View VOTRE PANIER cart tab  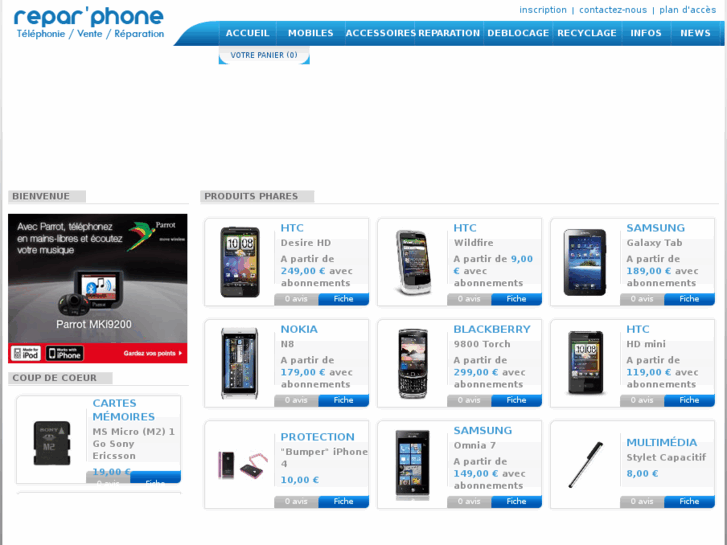pos(264,55)
